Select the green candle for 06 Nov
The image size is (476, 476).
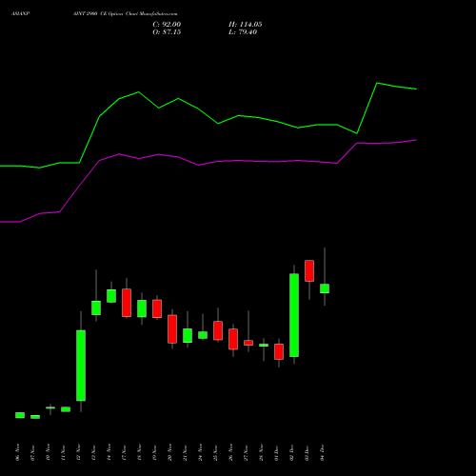(20, 415)
